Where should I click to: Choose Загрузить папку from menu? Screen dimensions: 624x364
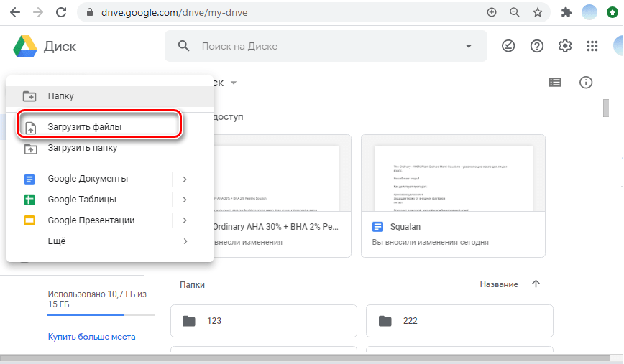[x=82, y=149]
